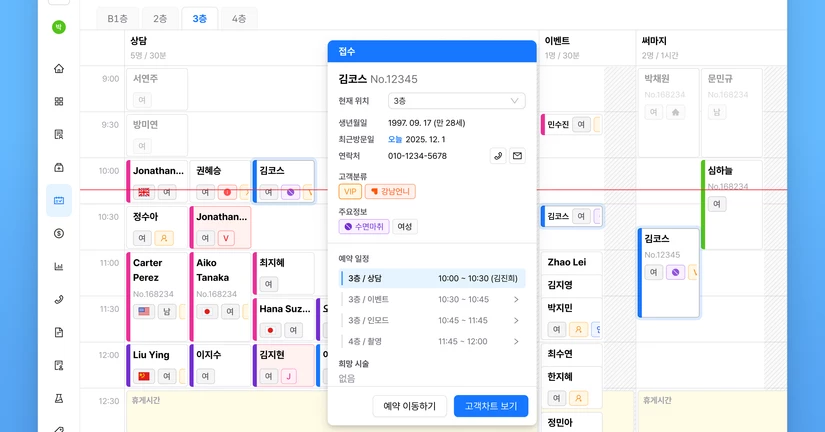This screenshot has height=432, width=825.
Task: Open the 김지영 entry in 이벤트 column
Action: pyautogui.click(x=571, y=285)
